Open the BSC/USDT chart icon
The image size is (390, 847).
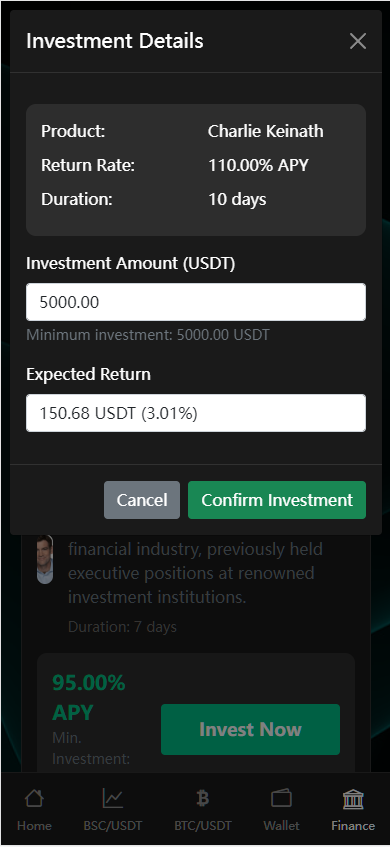[x=113, y=798]
